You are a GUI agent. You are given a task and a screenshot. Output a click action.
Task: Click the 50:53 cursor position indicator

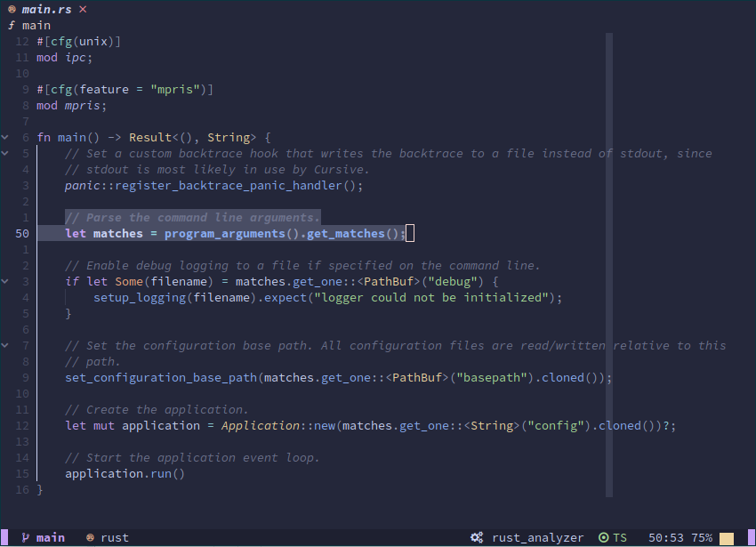tap(666, 537)
